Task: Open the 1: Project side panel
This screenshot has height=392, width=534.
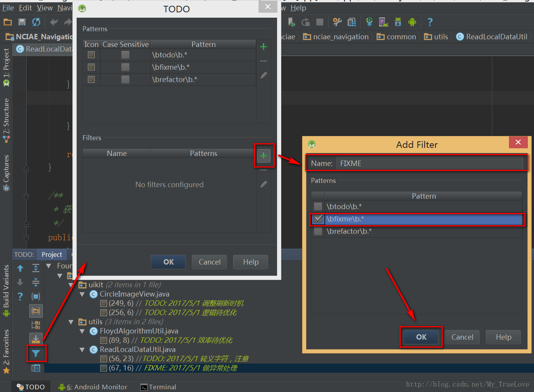Action: pos(6,67)
